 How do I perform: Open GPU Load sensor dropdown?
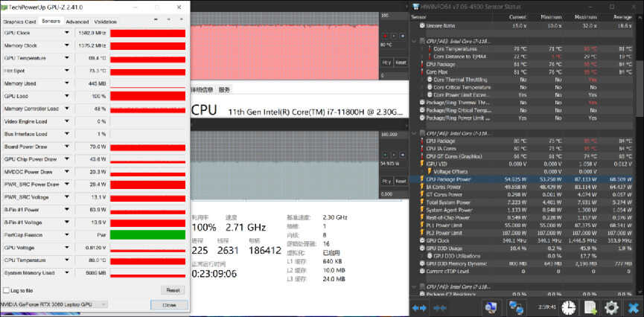click(67, 96)
